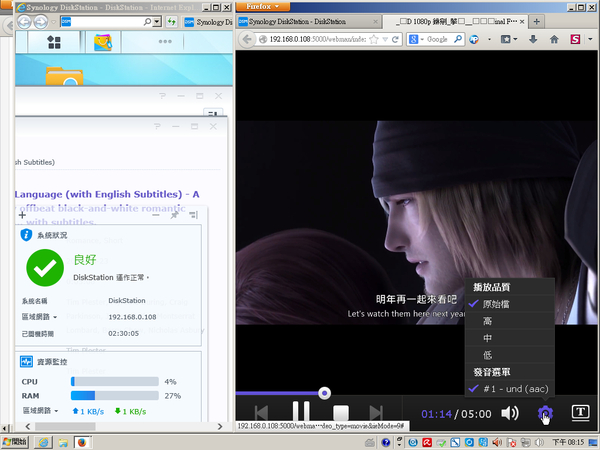This screenshot has height=450, width=600.
Task: Open Firefox downloads arrow icon
Action: click(532, 39)
